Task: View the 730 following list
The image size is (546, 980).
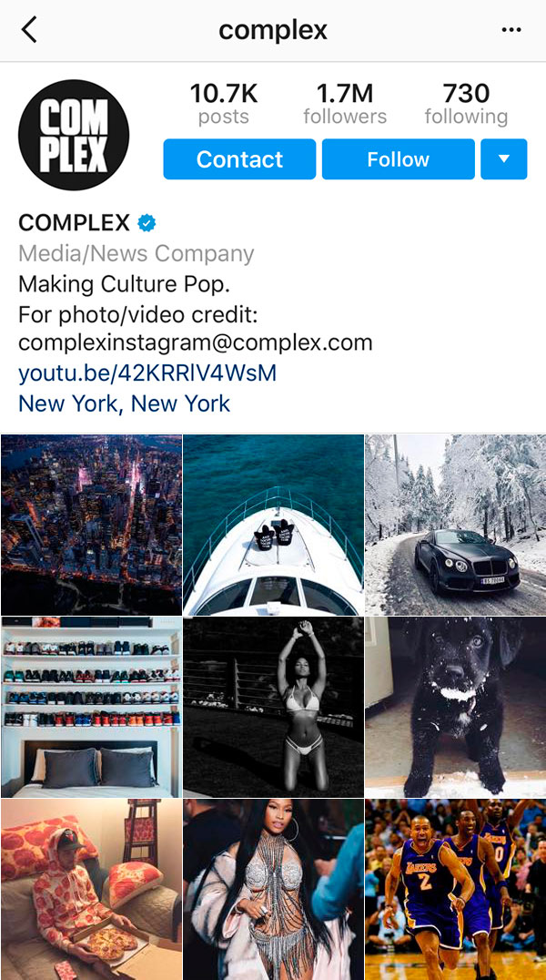Action: pos(466,104)
